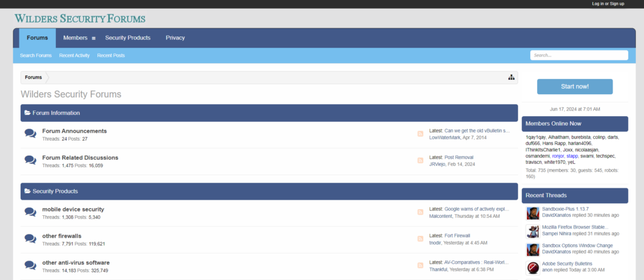The width and height of the screenshot is (644, 280).
Task: Expand the Members menu dropdown icon
Action: click(94, 38)
